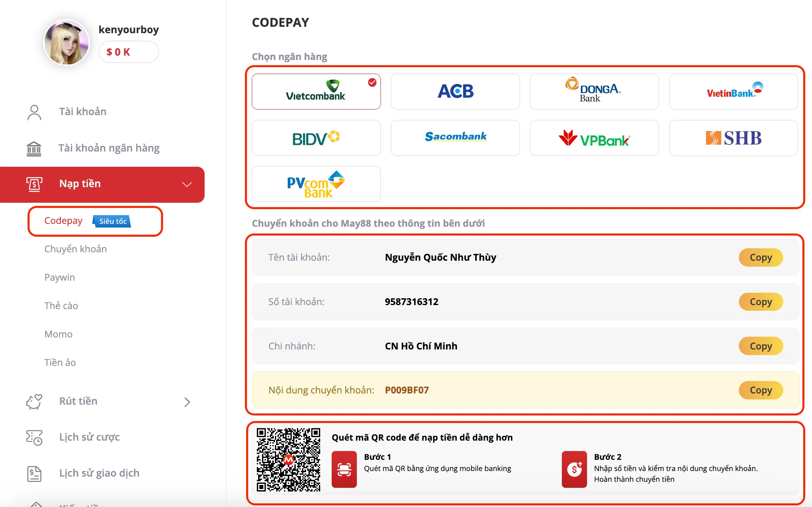Select VietinBank option

733,92
